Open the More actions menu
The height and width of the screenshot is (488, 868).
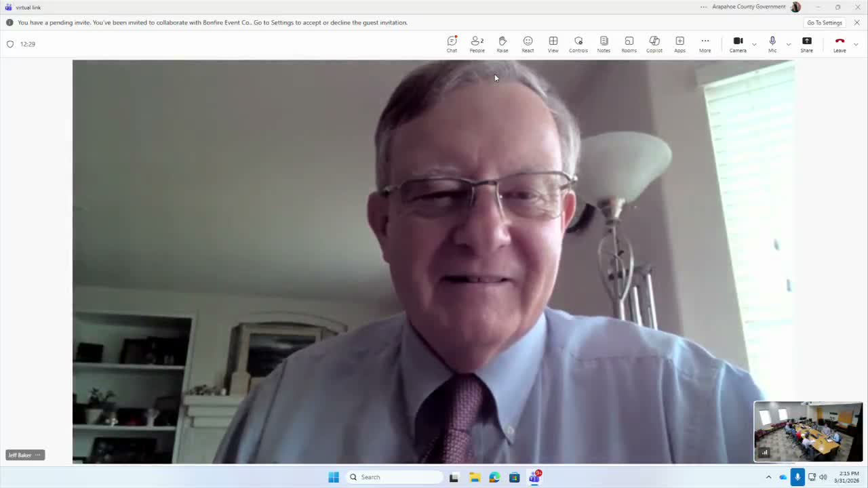(705, 44)
